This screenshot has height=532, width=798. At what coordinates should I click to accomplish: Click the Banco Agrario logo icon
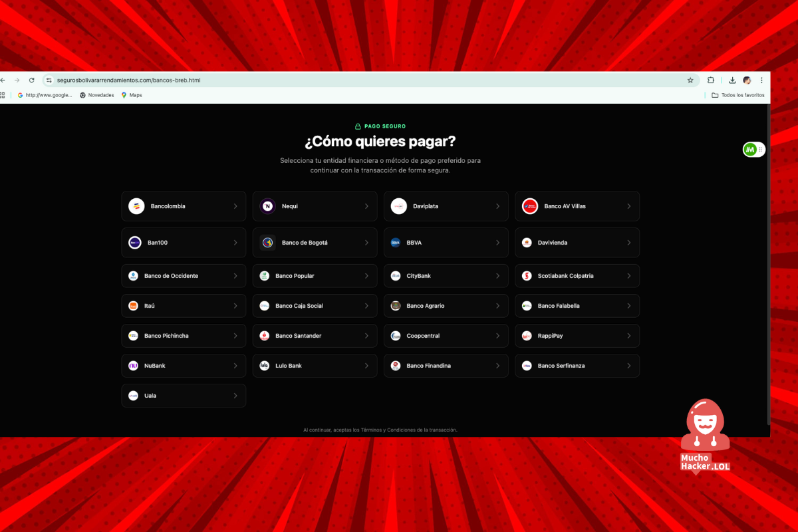[x=396, y=306]
